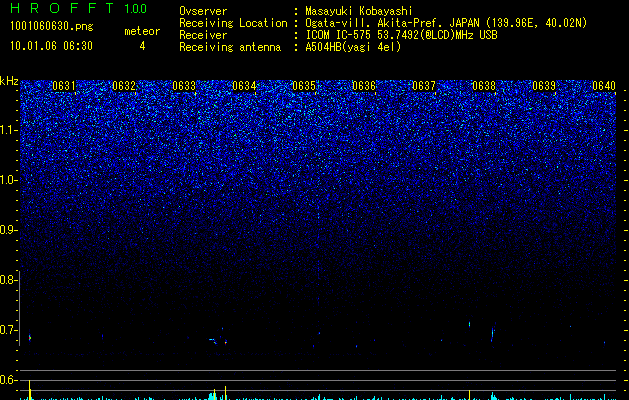Click the A504HB(yagi 4el) antenna text

[353, 47]
